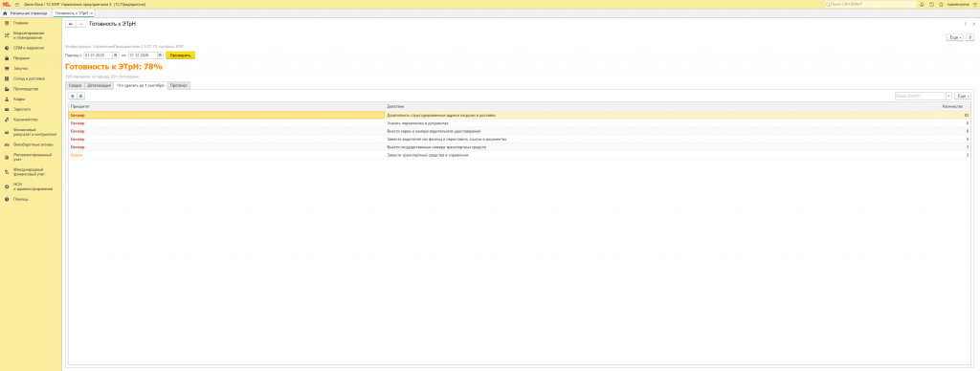The height and width of the screenshot is (371, 980).
Task: Select Что сделать до 1 сентября tab
Action: (x=140, y=85)
